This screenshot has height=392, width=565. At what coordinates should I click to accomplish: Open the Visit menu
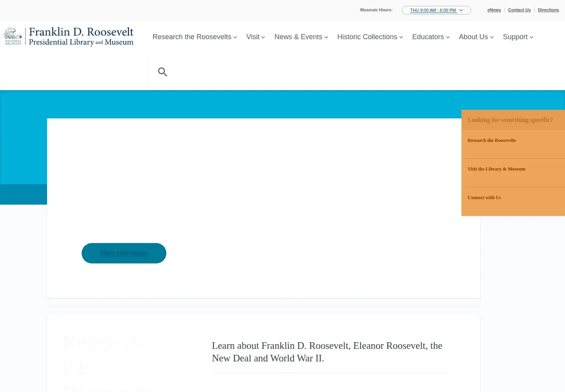(x=255, y=37)
